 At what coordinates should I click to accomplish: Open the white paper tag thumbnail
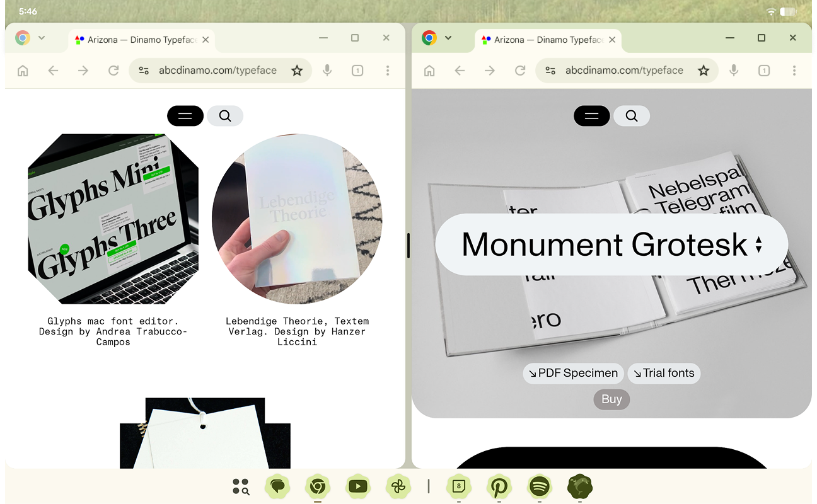(205, 433)
